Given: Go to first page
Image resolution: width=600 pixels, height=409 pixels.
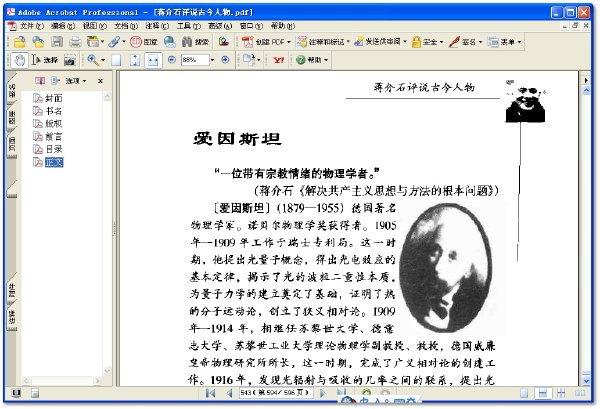Looking at the screenshot, I should (210, 393).
